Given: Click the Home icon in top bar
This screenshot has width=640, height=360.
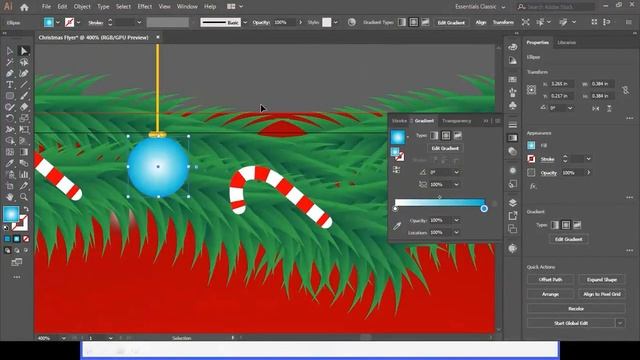Looking at the screenshot, I should point(24,7).
